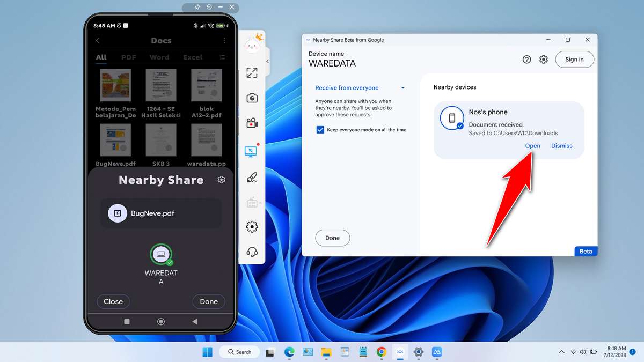The height and width of the screenshot is (362, 644).
Task: Open mirror app settings gear in sidebar
Action: tap(252, 227)
